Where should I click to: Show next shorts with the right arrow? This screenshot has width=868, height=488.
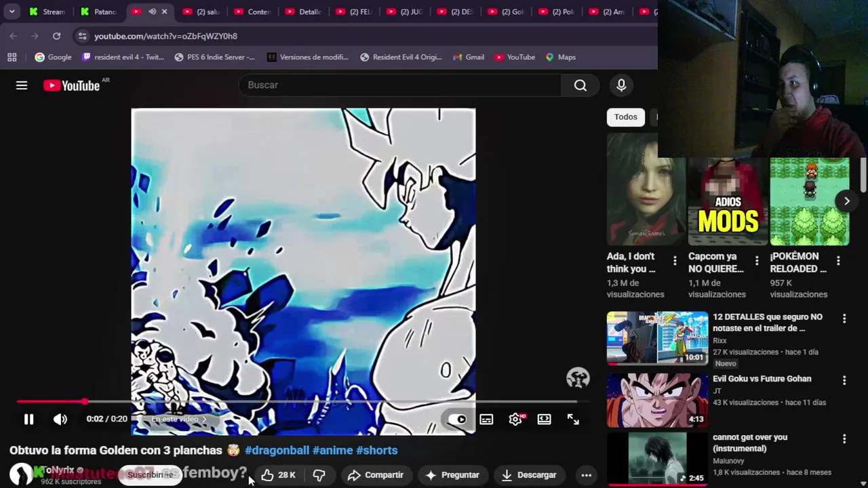pyautogui.click(x=847, y=201)
